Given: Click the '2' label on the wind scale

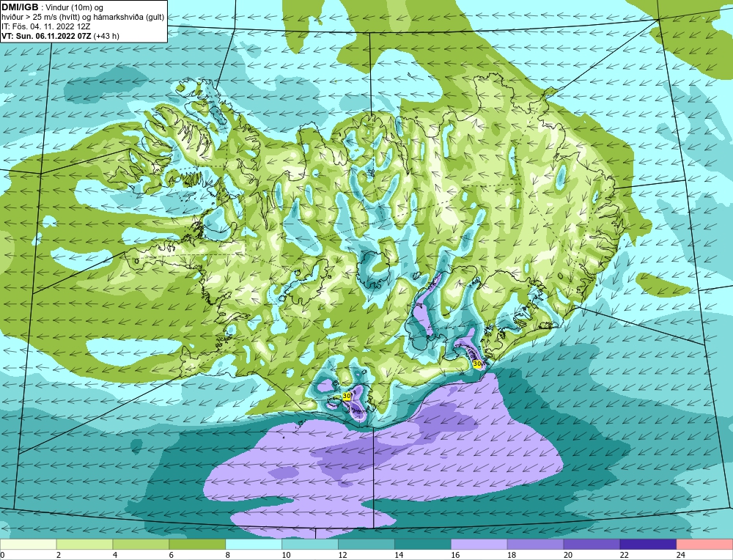Looking at the screenshot, I should pos(59,555).
